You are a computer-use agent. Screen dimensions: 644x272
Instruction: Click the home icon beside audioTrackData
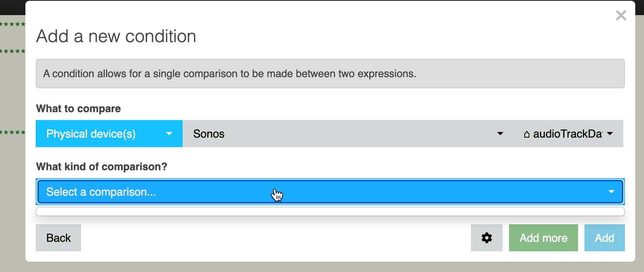527,134
